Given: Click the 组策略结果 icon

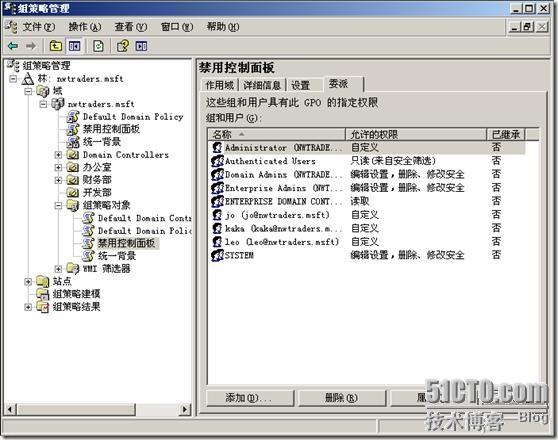Looking at the screenshot, I should point(43,307).
